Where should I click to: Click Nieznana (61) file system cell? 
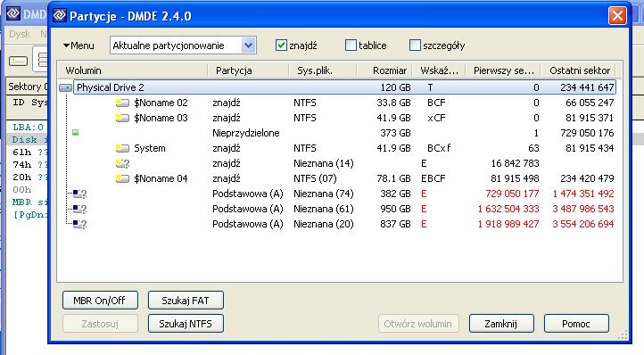click(x=324, y=209)
